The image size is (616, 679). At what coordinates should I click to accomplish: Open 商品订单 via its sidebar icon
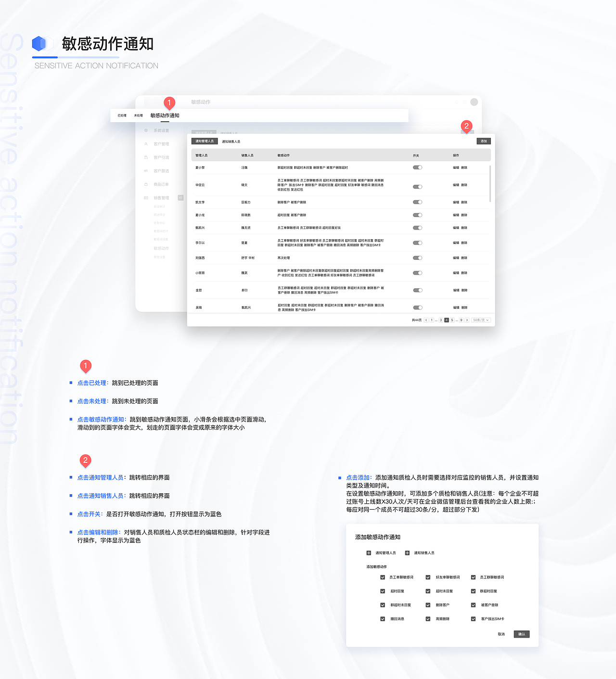tap(146, 184)
